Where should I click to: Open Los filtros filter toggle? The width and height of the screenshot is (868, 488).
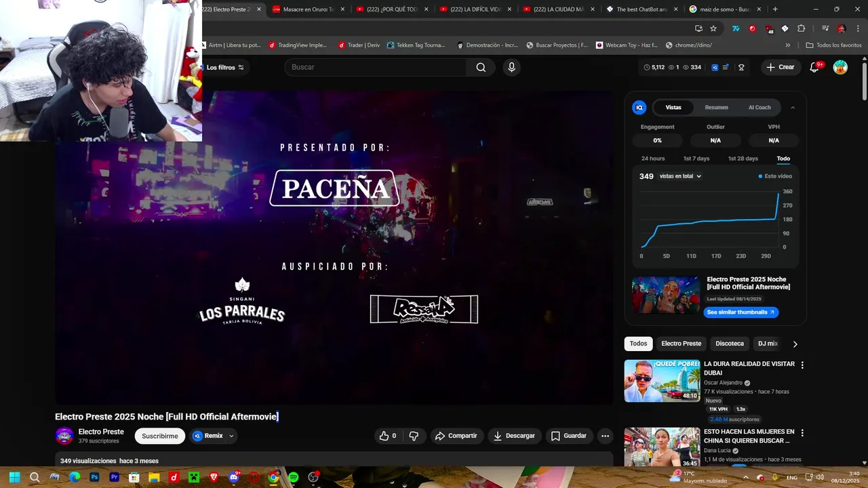coord(224,67)
